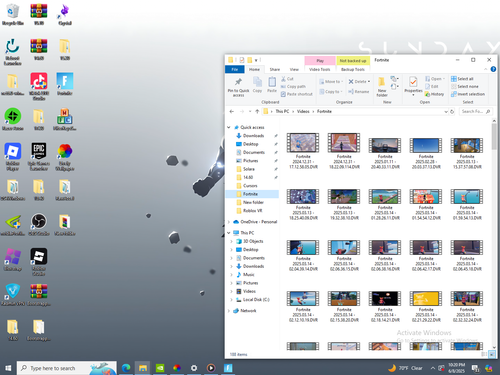Click Select none in the ribbon
This screenshot has width=500, height=375.
point(464,87)
